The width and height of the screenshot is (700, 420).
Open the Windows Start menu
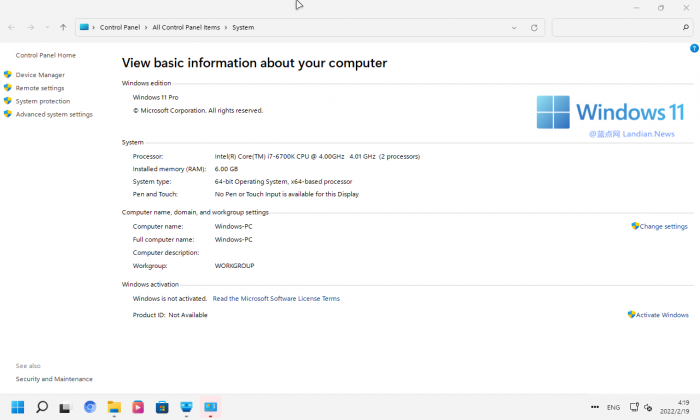pos(18,407)
